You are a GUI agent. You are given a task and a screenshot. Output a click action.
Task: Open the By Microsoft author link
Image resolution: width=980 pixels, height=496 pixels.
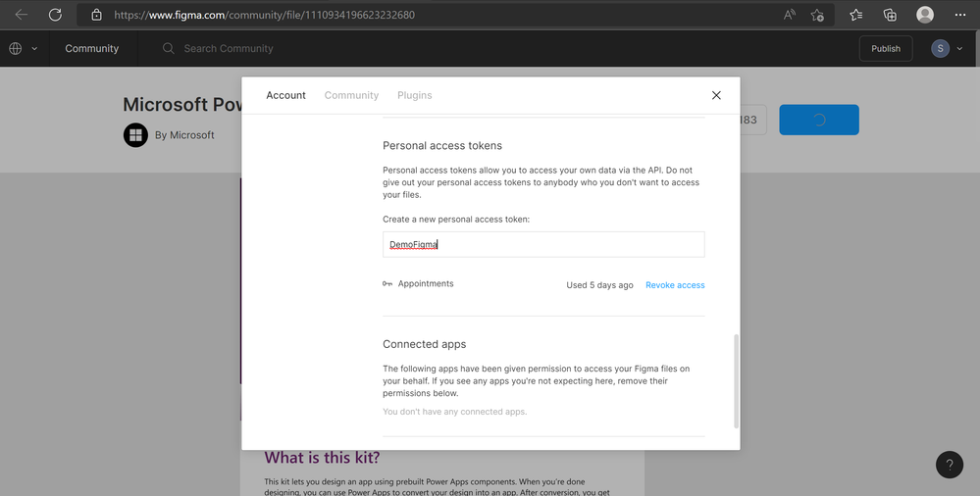tap(184, 135)
